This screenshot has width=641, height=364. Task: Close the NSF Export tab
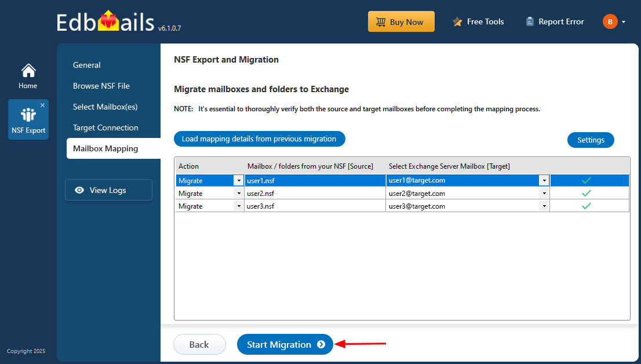pyautogui.click(x=42, y=105)
